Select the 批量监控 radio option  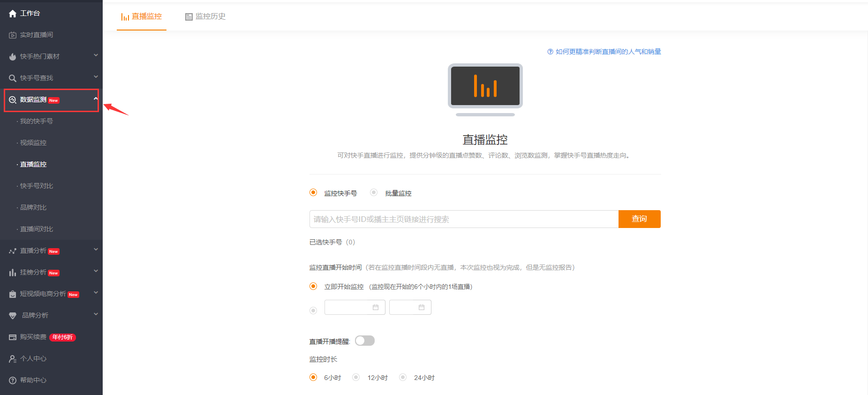(x=374, y=192)
